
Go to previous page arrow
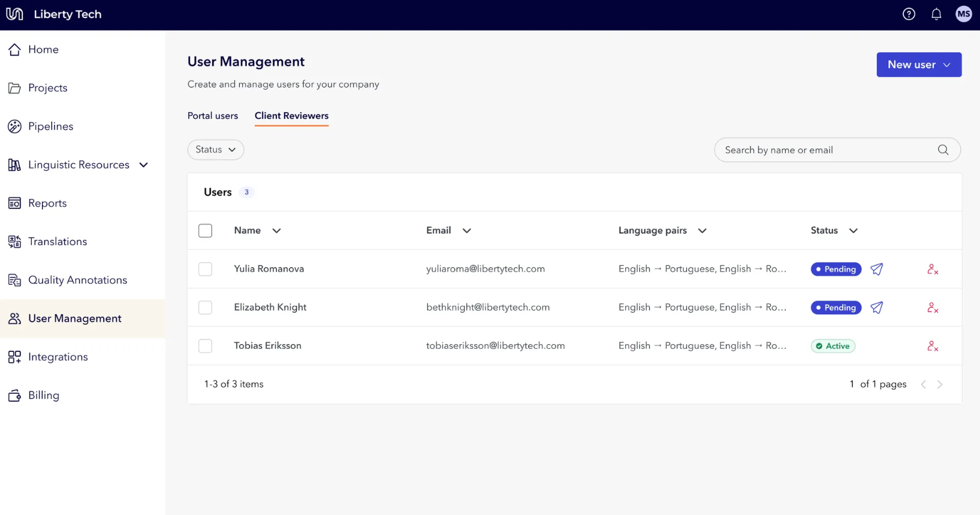pos(923,384)
